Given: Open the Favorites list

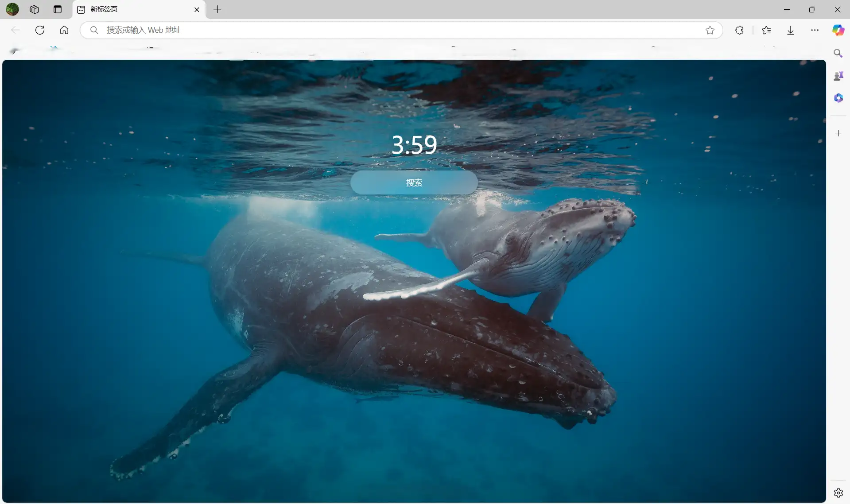Looking at the screenshot, I should [766, 30].
